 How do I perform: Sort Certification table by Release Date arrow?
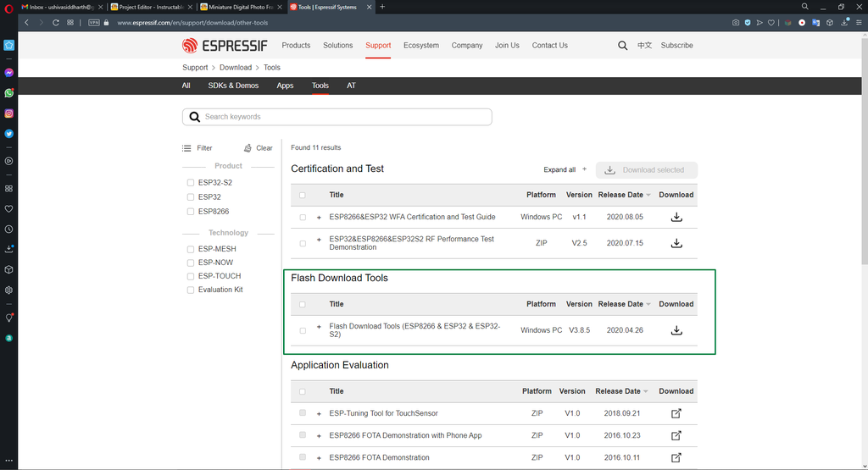(x=648, y=196)
